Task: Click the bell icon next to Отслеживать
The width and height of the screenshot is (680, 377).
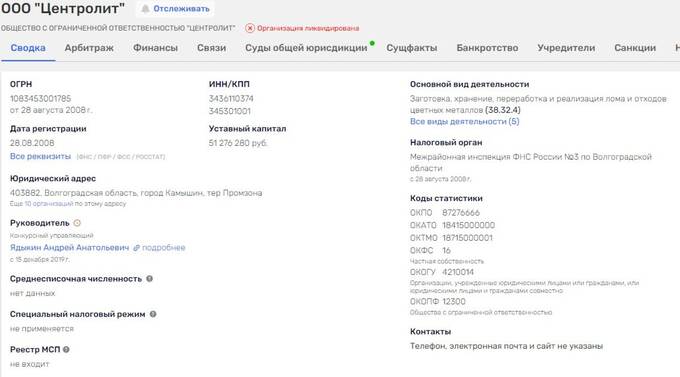Action: tap(145, 9)
